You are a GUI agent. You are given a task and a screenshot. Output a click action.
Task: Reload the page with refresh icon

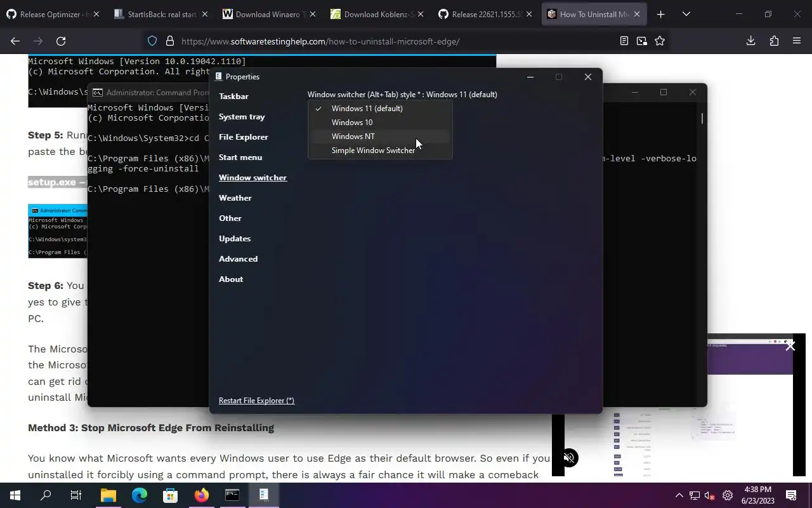(61, 41)
